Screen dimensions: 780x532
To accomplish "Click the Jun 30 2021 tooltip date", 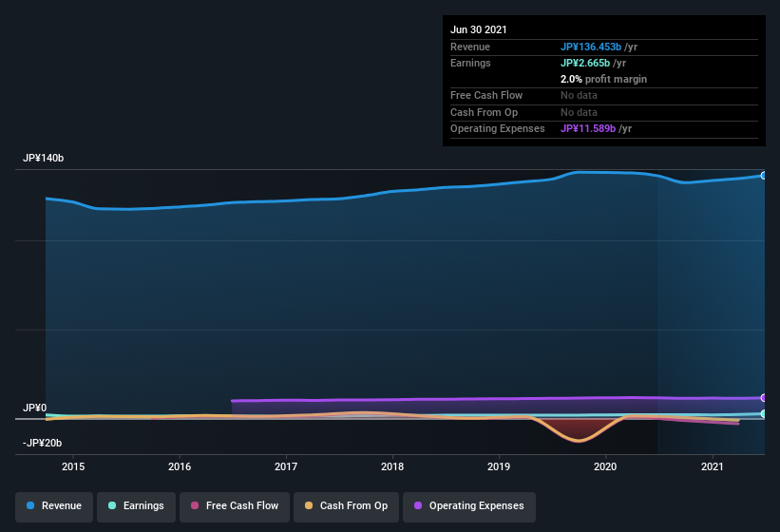I will 479,29.
